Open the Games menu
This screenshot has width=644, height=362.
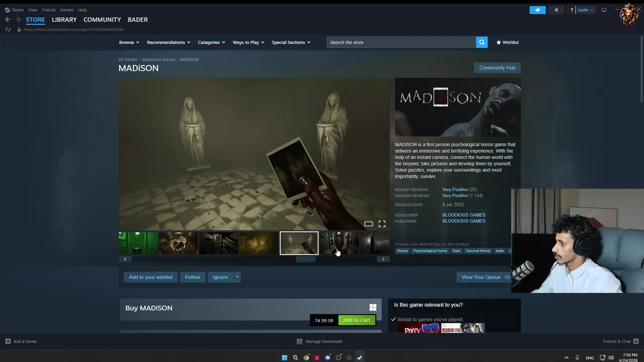pos(66,10)
